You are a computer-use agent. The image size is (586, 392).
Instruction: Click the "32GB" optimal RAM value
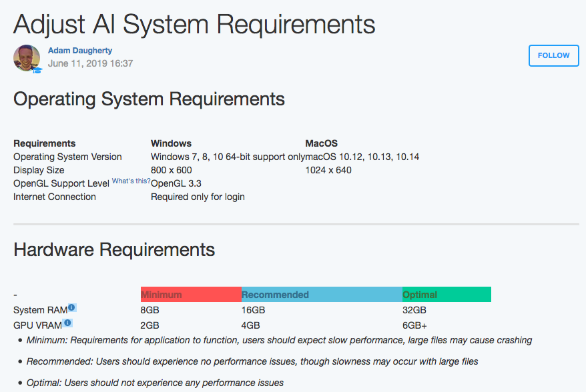click(414, 310)
